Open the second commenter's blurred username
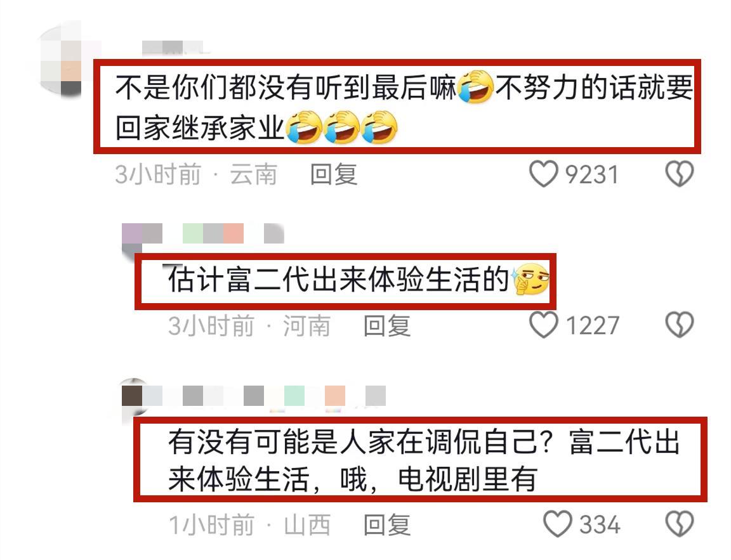Viewport: 731px width, 560px height. [x=203, y=233]
